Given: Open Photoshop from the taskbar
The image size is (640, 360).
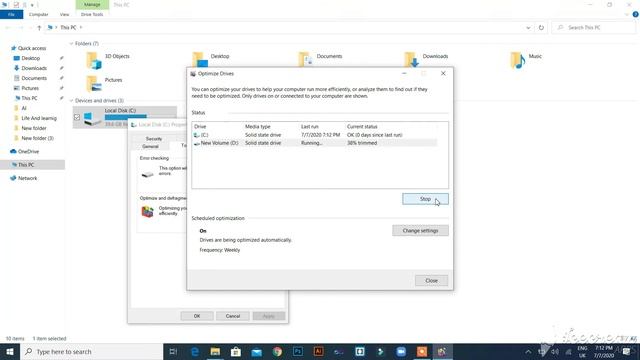Looking at the screenshot, I should click(x=298, y=351).
